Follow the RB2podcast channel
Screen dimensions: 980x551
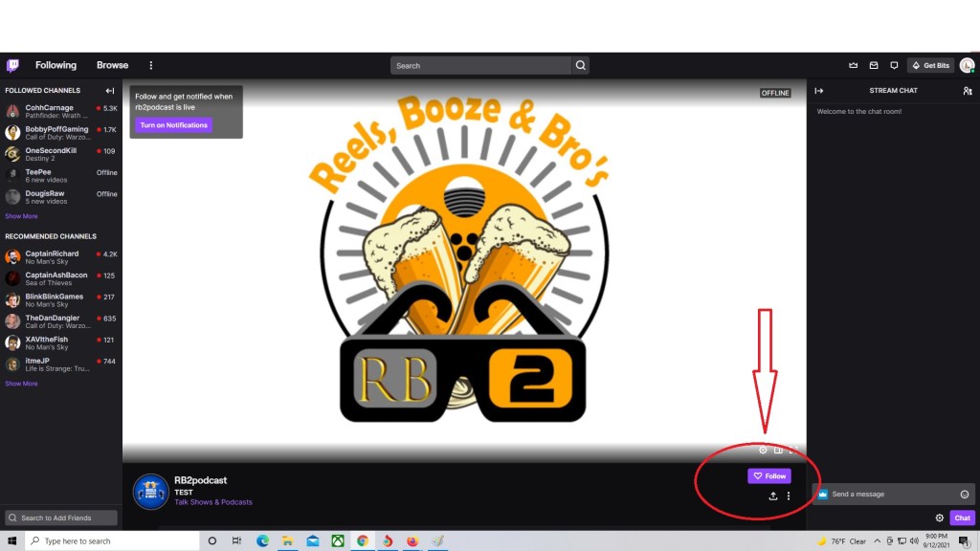768,475
